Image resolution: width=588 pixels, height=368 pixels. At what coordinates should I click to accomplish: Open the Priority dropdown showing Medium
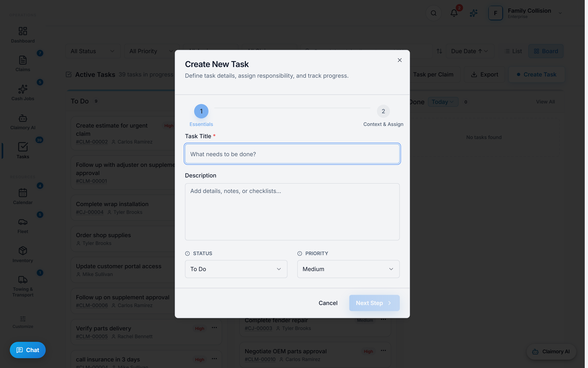point(348,269)
